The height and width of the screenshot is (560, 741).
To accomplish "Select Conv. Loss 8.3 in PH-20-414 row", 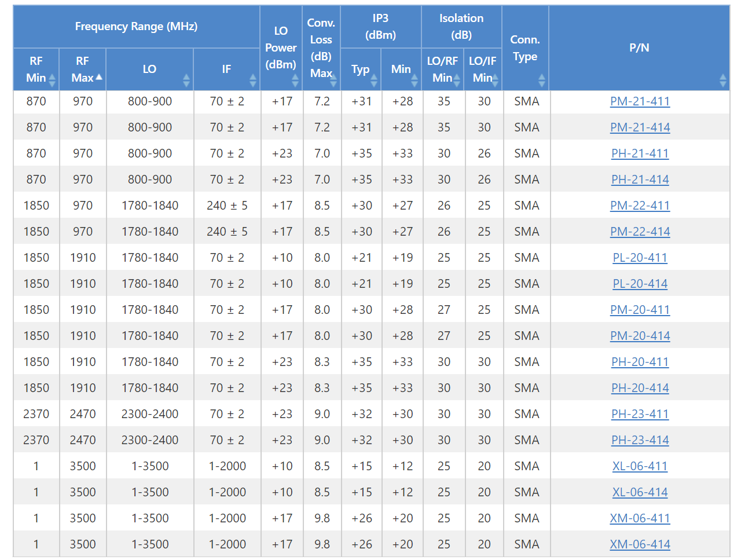I will [322, 388].
